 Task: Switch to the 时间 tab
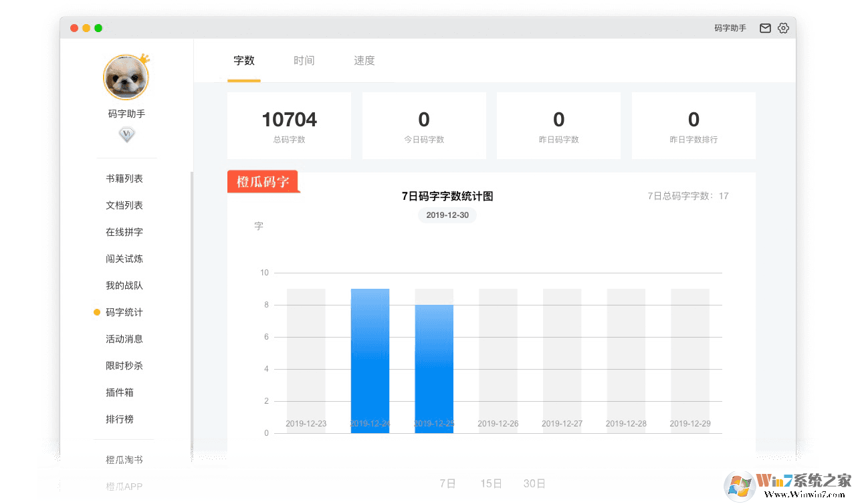pos(304,60)
